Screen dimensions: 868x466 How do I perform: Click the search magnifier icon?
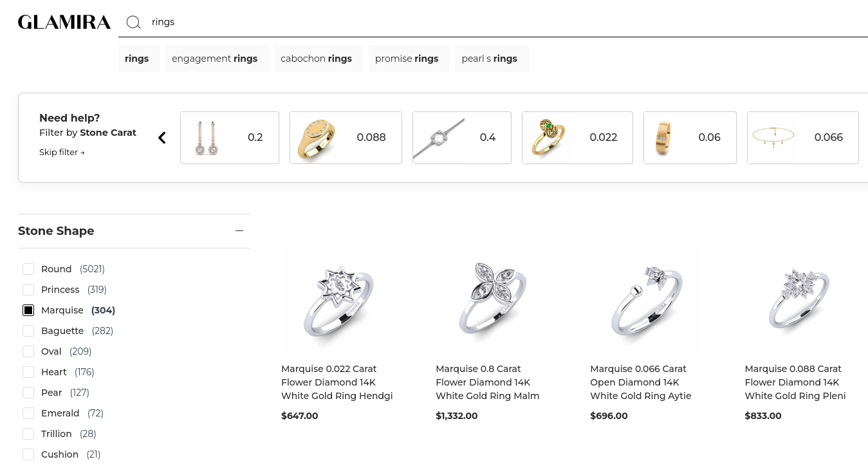point(133,23)
